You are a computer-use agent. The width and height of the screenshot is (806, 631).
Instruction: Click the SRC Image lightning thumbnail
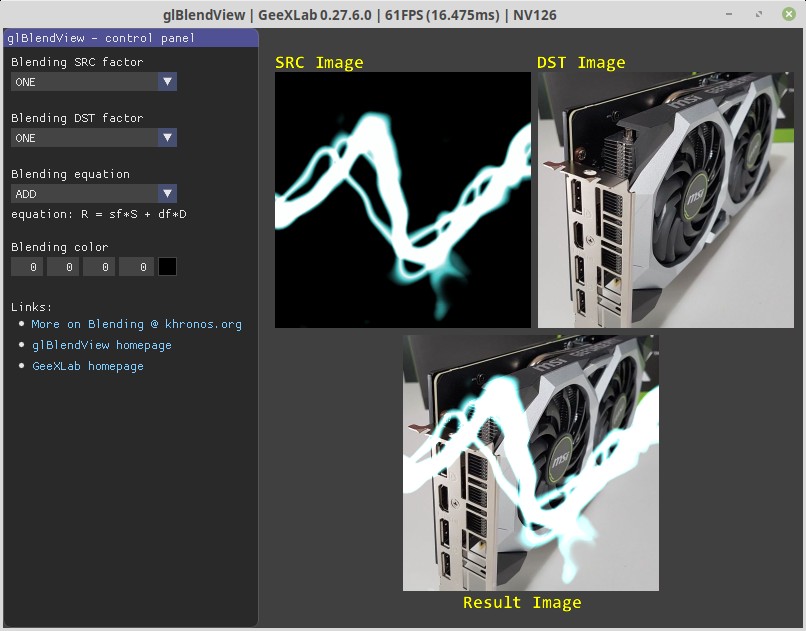(402, 200)
